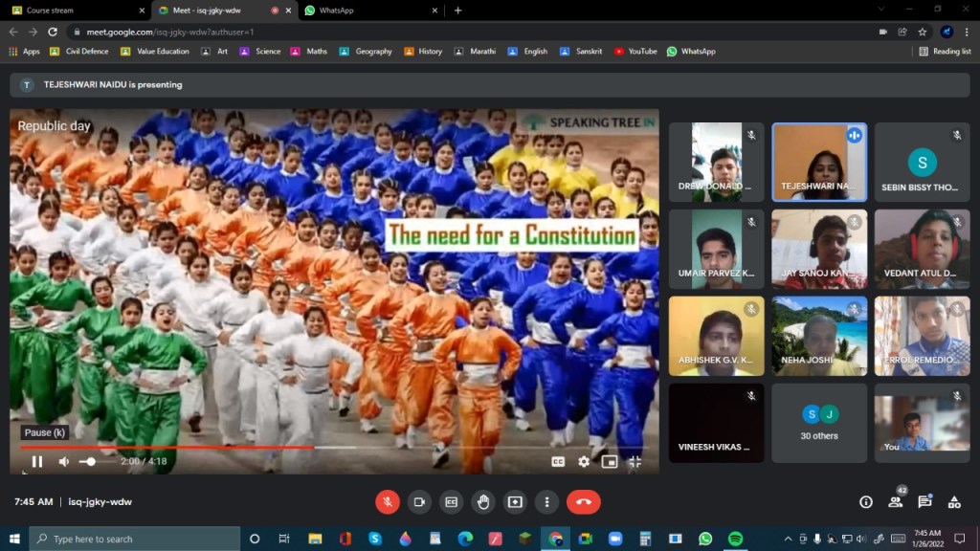The height and width of the screenshot is (551, 980).
Task: Adjust the video volume slider
Action: pos(89,462)
